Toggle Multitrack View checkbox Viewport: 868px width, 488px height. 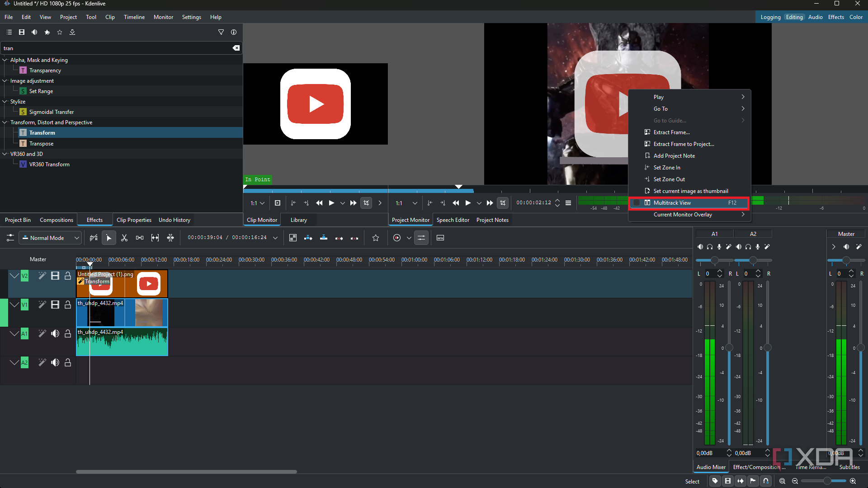pyautogui.click(x=637, y=203)
